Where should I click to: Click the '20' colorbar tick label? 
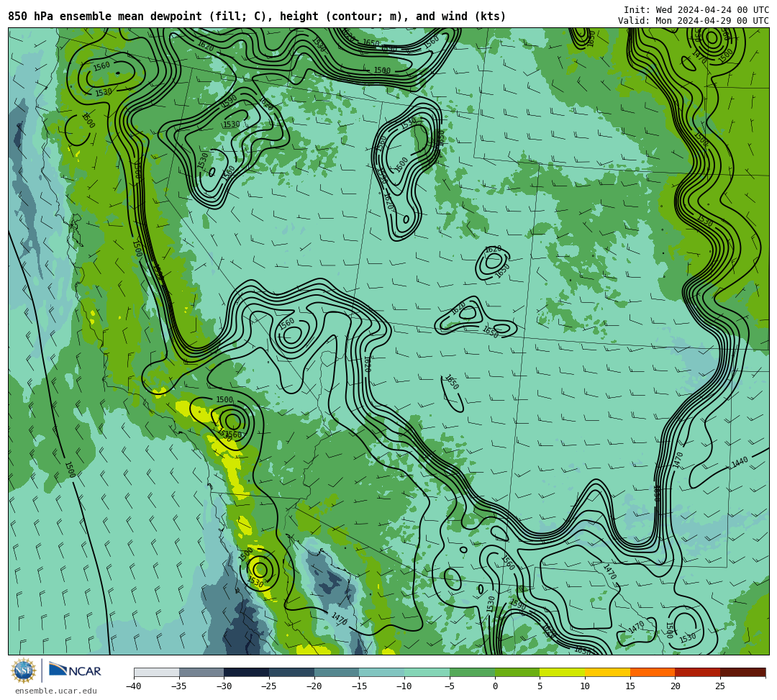coord(676,686)
